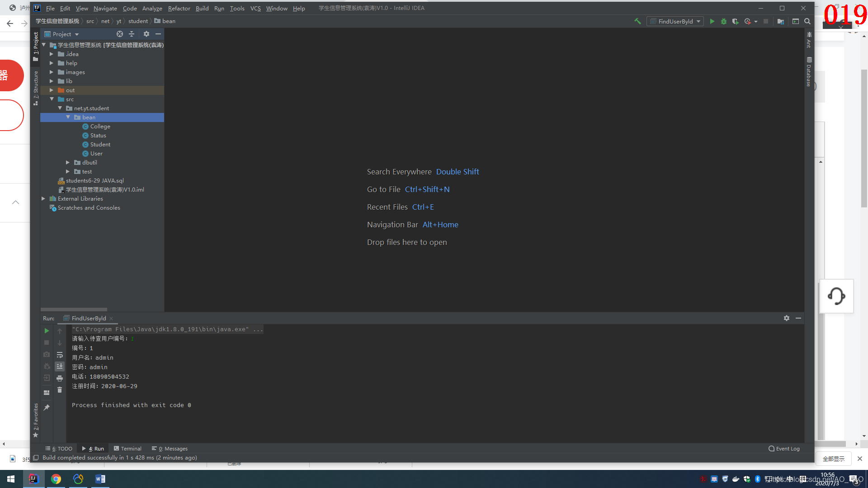Open Chrome from the Windows taskbar

[56, 479]
